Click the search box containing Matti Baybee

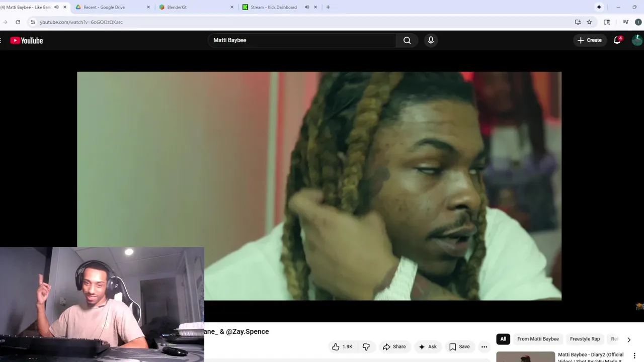[302, 40]
